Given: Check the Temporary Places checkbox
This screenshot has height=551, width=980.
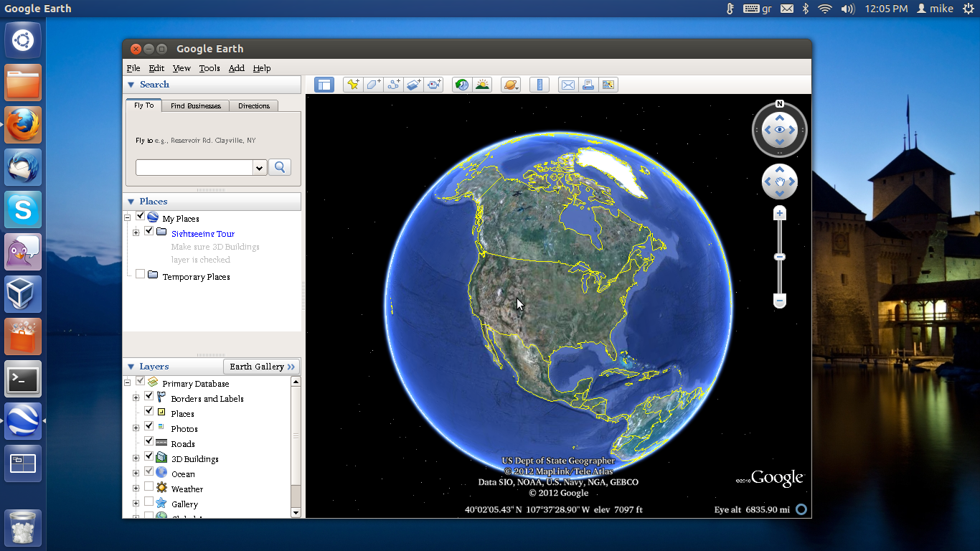Looking at the screenshot, I should (x=140, y=275).
